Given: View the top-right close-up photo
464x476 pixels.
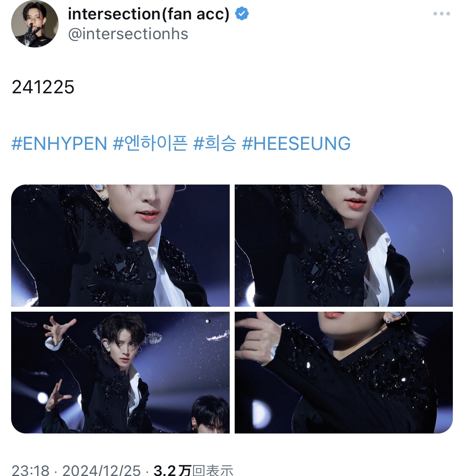Looking at the screenshot, I should (344, 246).
